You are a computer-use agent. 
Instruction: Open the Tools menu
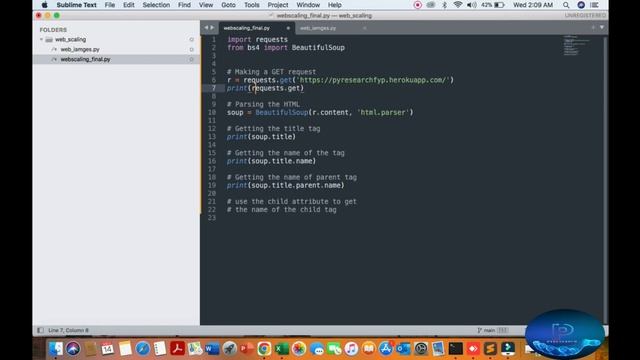(251, 5)
